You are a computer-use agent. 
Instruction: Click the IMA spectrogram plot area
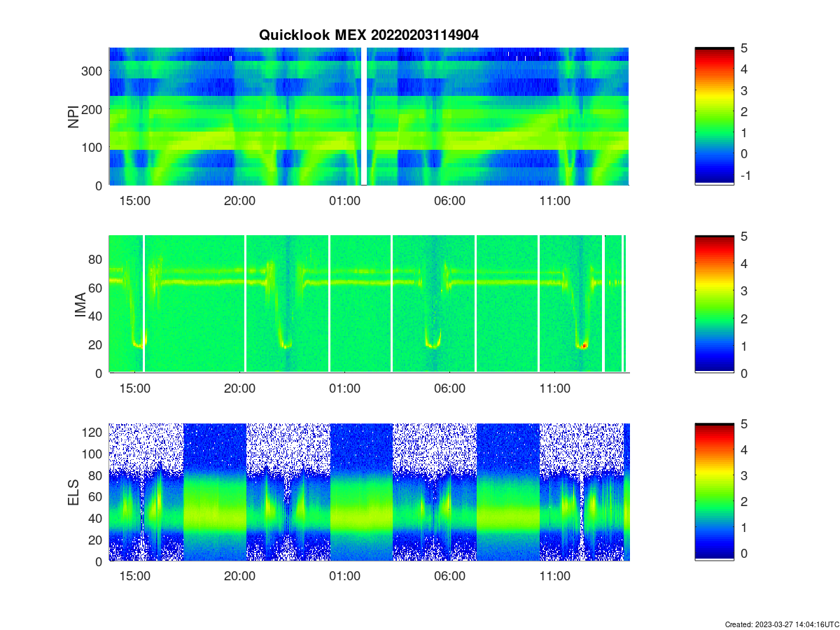[369, 304]
